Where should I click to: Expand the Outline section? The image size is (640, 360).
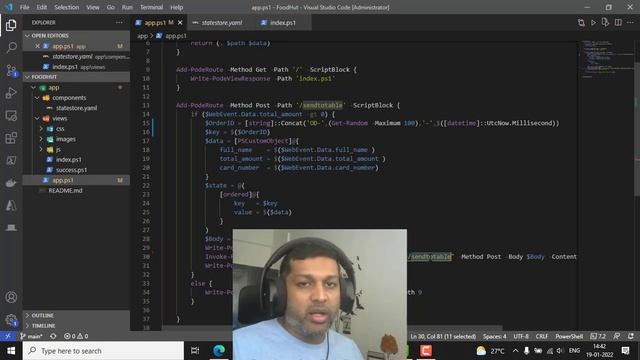tap(76, 316)
